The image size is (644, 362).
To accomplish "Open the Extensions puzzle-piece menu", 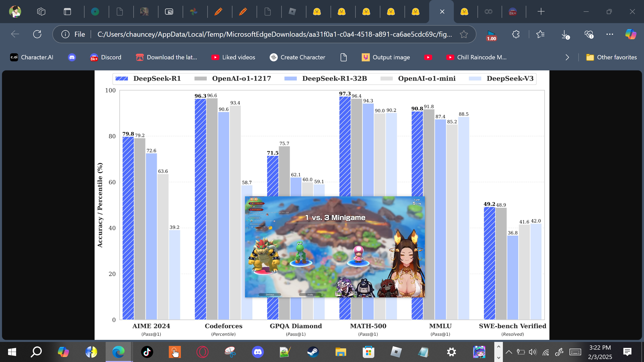I will pyautogui.click(x=516, y=34).
